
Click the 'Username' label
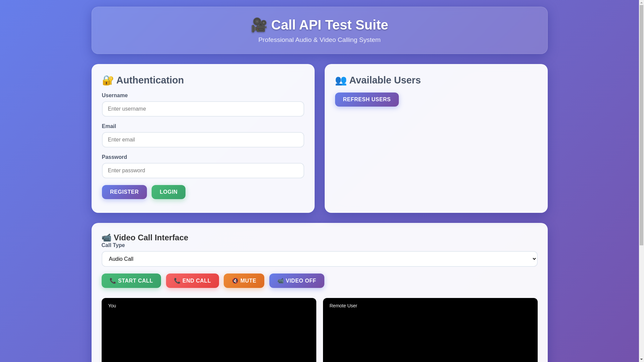pyautogui.click(x=115, y=96)
